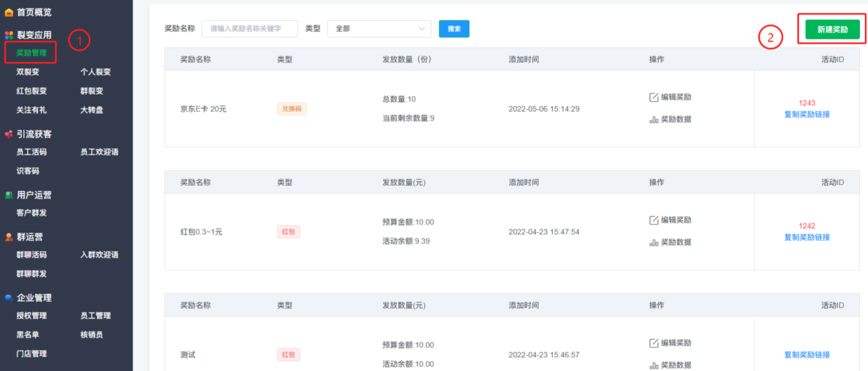
Task: Click the 企业管理 section icon
Action: 9,298
